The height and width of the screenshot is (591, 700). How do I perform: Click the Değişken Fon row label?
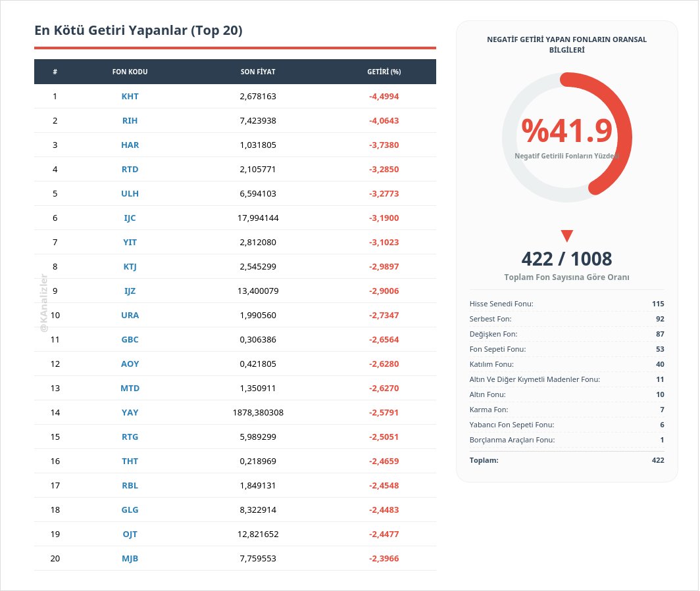493,334
